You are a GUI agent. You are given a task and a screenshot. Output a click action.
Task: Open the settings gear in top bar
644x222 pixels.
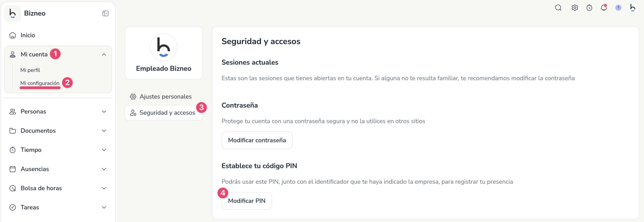pos(575,8)
